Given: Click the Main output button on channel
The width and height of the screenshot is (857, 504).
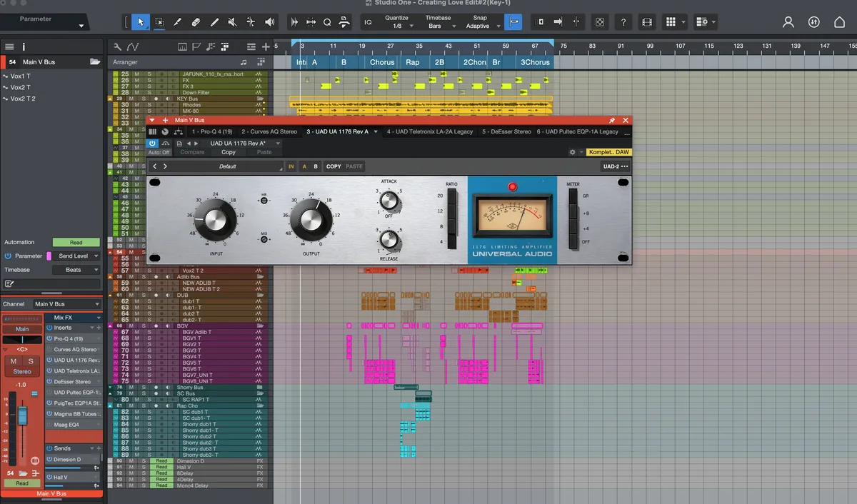Looking at the screenshot, I should point(22,329).
